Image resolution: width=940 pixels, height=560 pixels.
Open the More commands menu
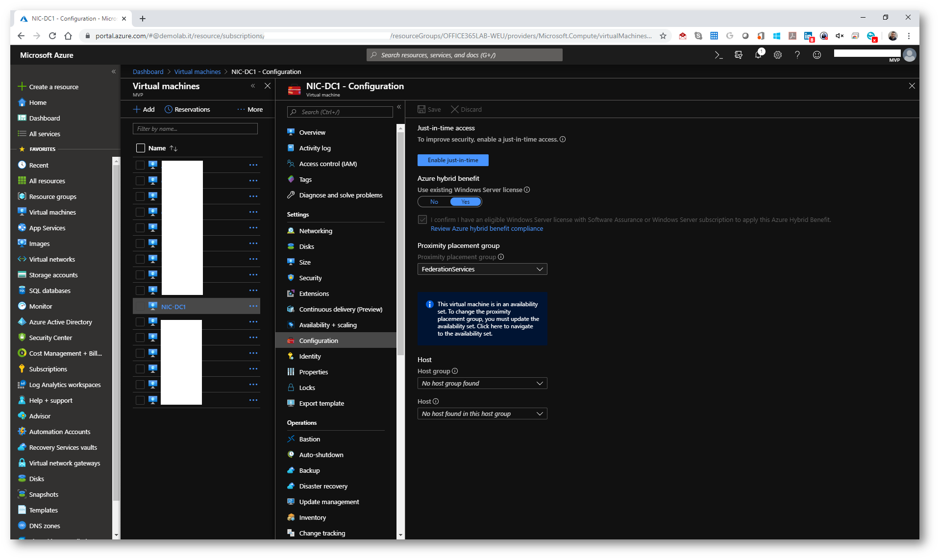tap(250, 109)
